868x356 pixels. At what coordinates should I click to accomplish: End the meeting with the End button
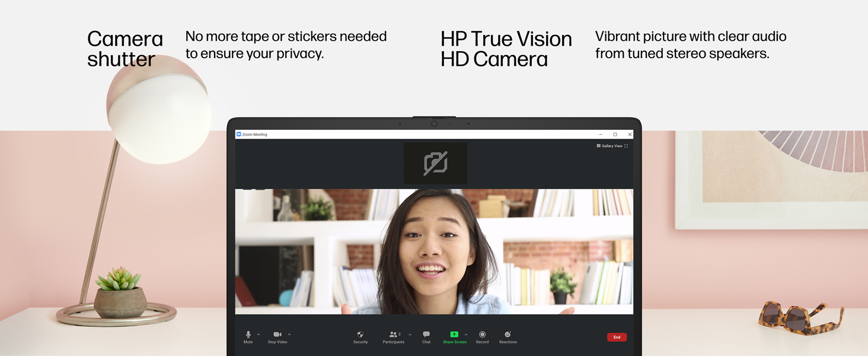pos(617,336)
